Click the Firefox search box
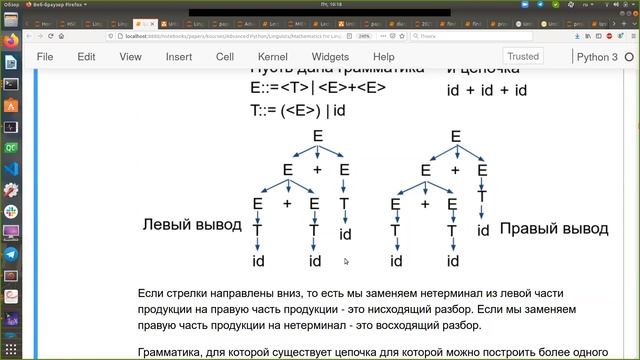This screenshot has height=360, width=640. [x=471, y=36]
